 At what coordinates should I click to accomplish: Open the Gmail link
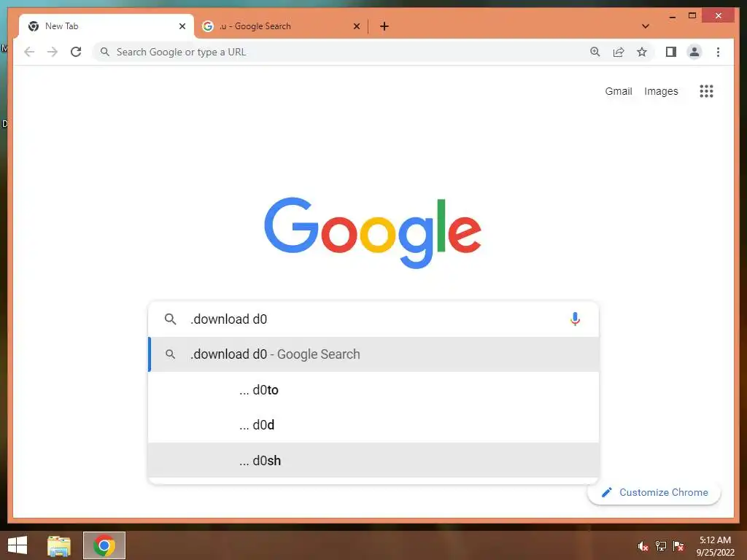[x=619, y=91]
